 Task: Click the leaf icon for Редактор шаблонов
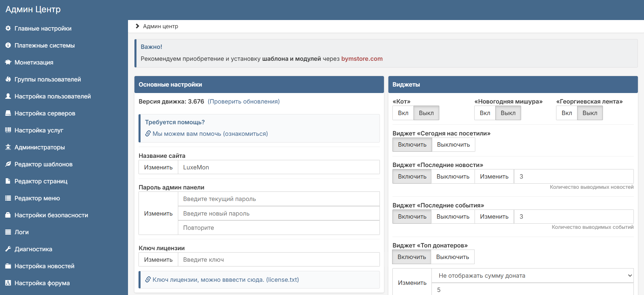(8, 164)
